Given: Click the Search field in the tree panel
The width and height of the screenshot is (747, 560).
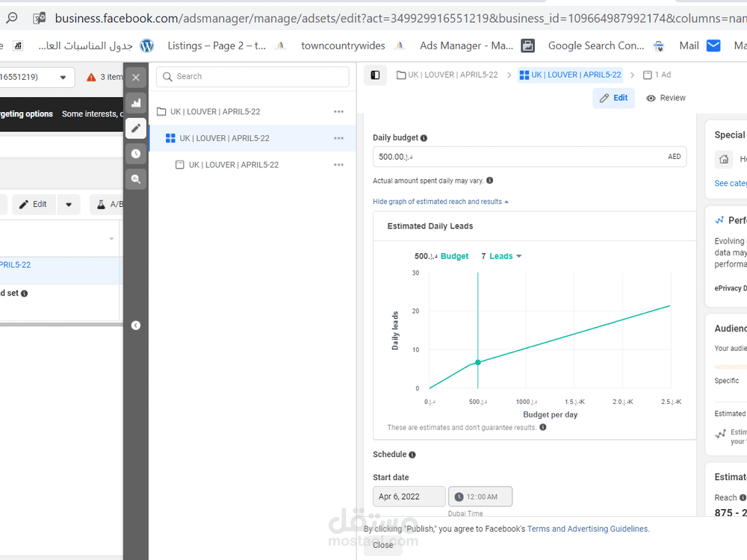Looking at the screenshot, I should pos(252,76).
